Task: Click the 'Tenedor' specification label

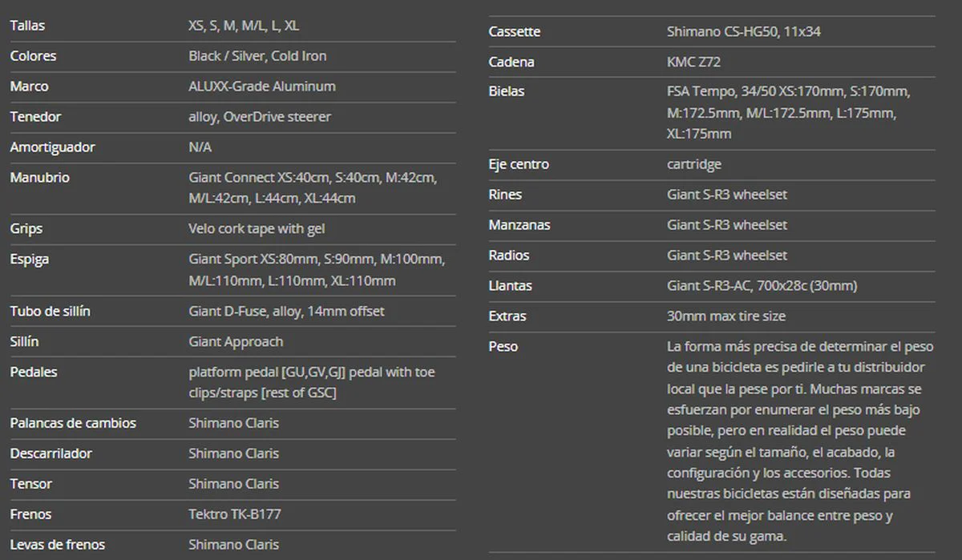Action: coord(35,117)
